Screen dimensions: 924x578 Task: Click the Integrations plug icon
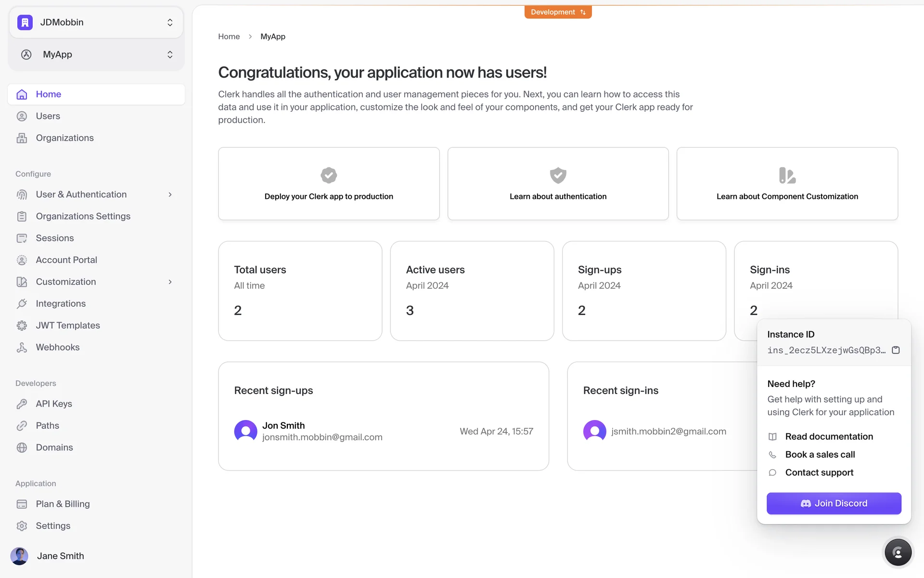(22, 303)
